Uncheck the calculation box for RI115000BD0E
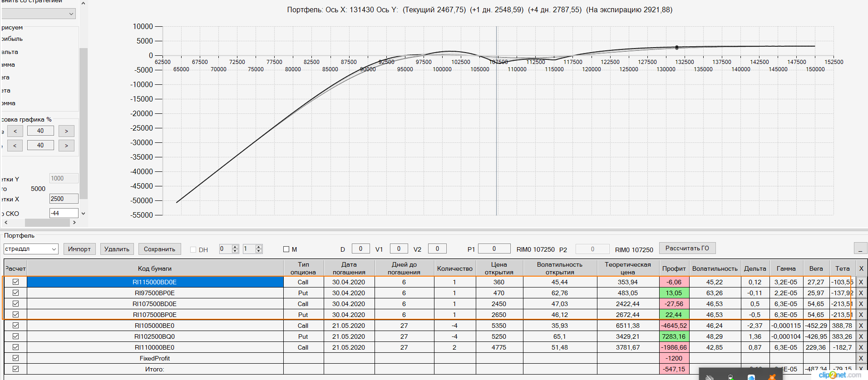The image size is (868, 380). (15, 282)
